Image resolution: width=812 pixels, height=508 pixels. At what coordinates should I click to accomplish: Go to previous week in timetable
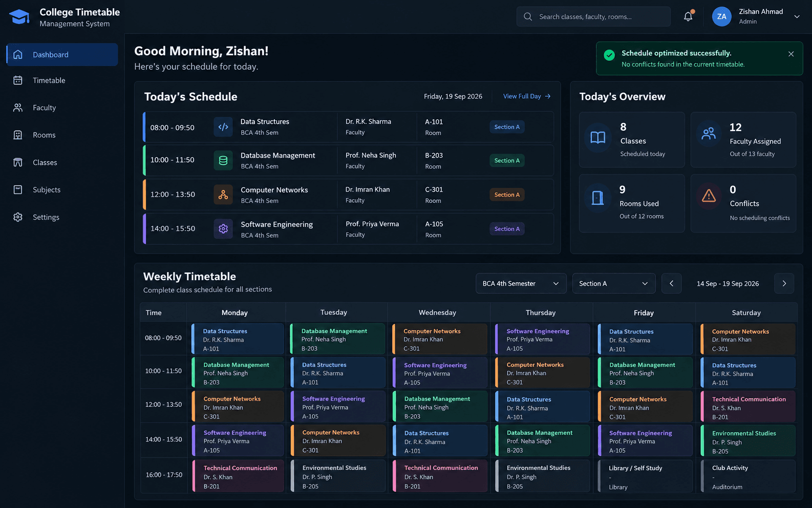(671, 283)
